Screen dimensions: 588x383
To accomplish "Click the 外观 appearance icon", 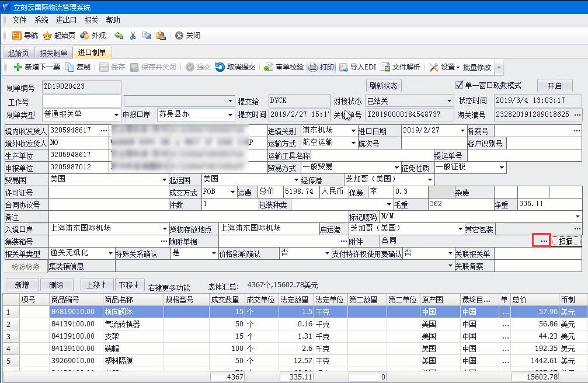I will [85, 36].
